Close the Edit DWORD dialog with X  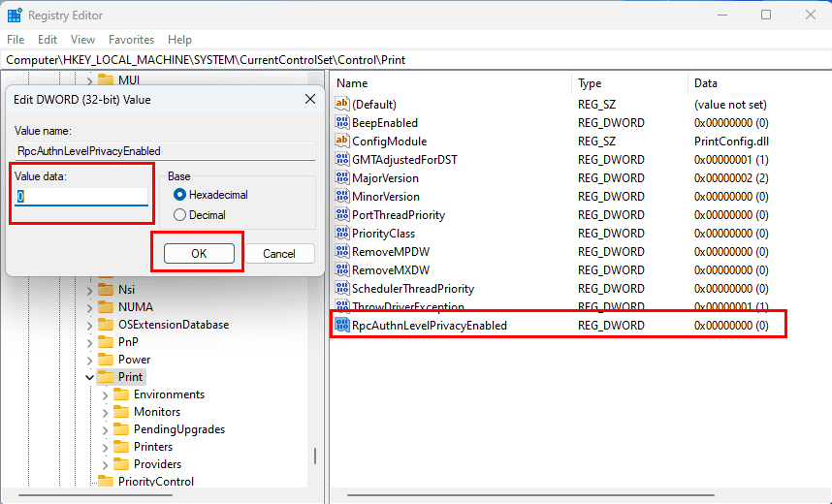[310, 99]
